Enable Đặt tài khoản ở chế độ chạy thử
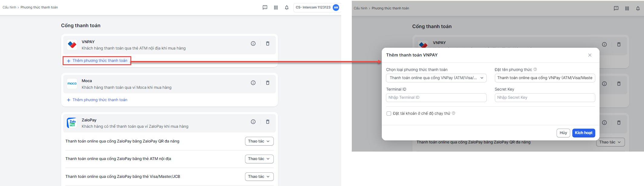This screenshot has width=644, height=186. (389, 114)
